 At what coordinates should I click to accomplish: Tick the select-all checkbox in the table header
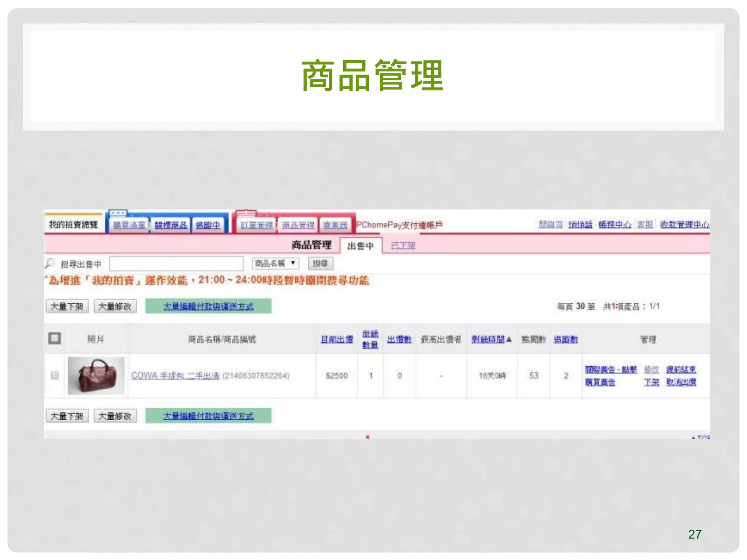pos(55,338)
